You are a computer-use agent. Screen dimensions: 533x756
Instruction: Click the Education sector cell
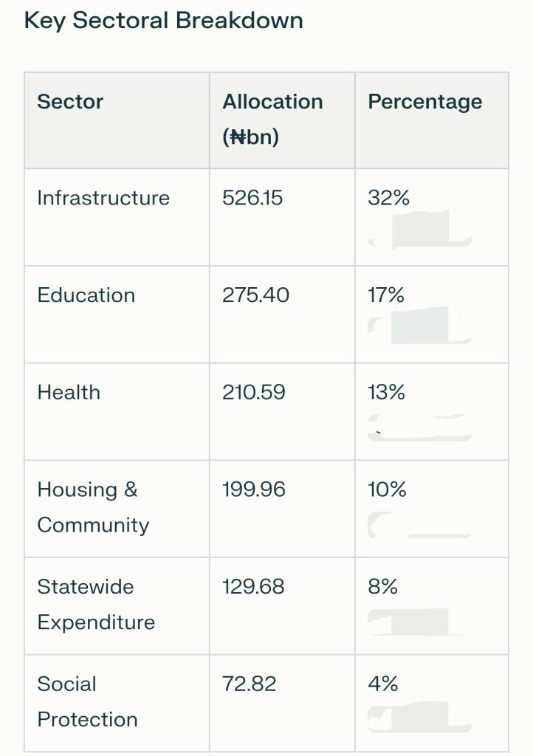tap(86, 295)
